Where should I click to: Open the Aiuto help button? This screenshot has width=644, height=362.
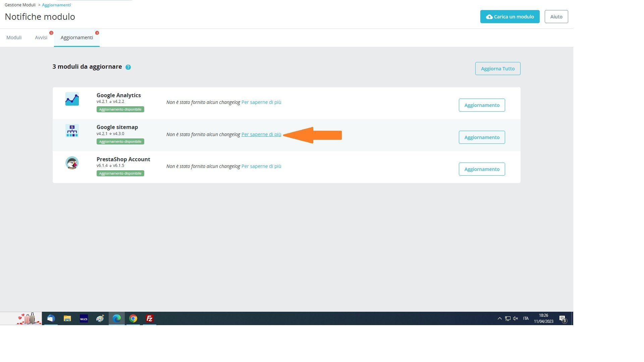click(x=556, y=16)
